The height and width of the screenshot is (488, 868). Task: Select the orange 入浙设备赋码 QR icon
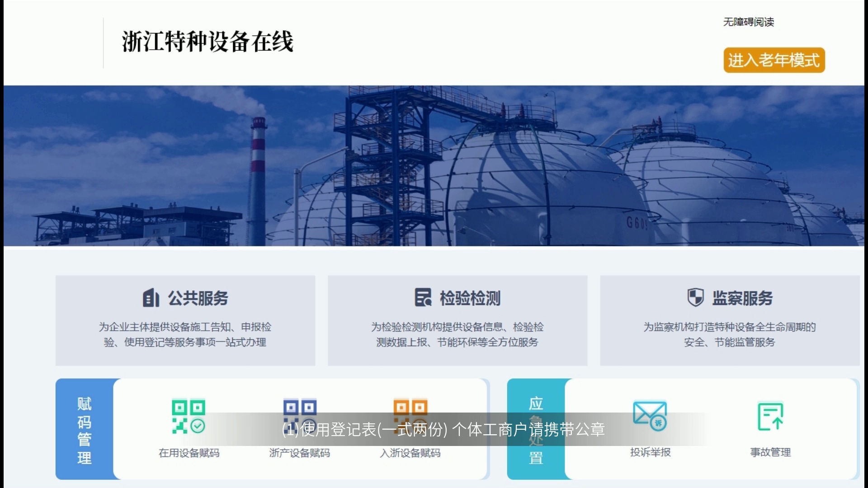coord(410,416)
